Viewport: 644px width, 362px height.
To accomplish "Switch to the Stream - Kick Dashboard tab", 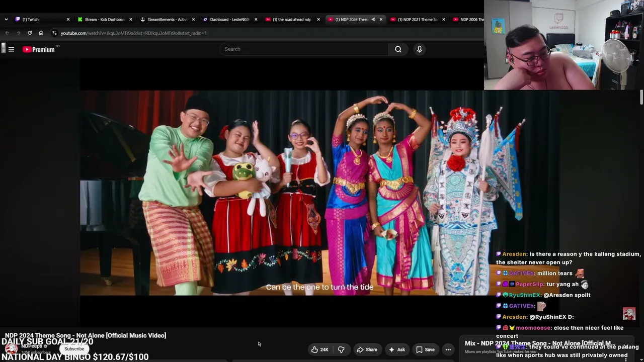I will click(x=105, y=20).
